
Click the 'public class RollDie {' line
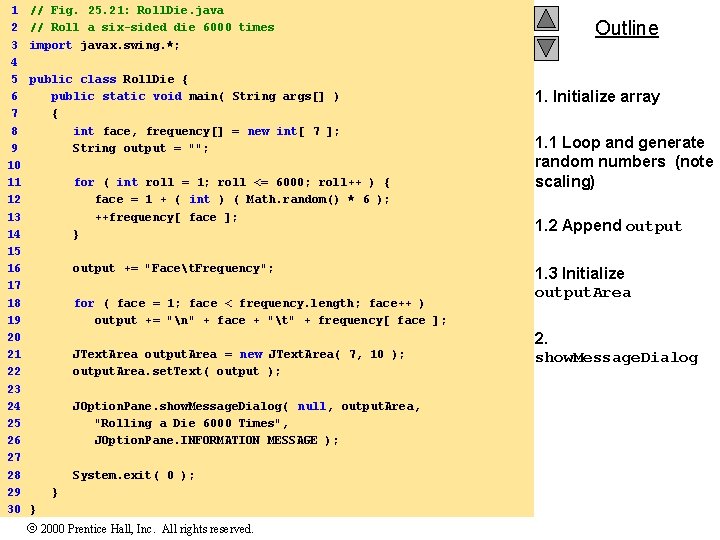[108, 79]
